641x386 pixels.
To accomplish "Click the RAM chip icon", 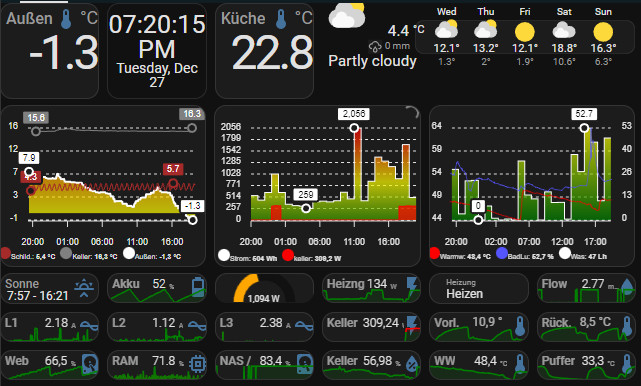I will 198,364.
